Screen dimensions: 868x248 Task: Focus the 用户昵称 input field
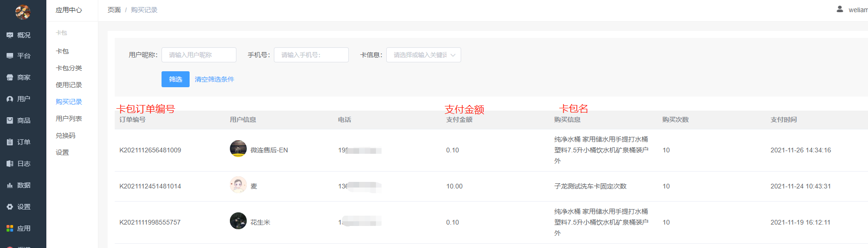(199, 55)
